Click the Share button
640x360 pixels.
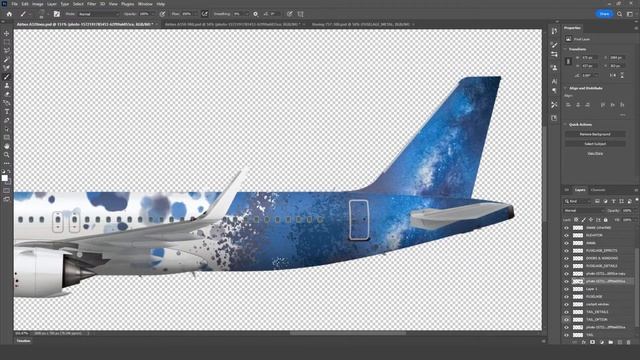[604, 14]
